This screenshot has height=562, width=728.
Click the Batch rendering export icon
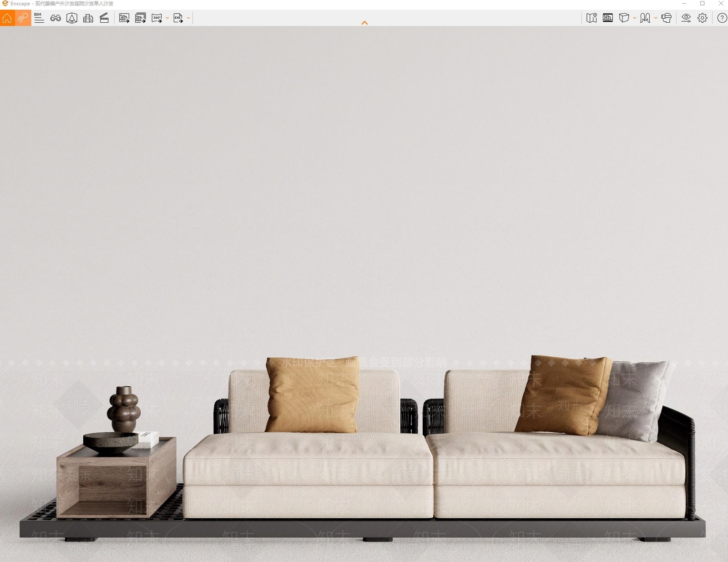point(141,18)
